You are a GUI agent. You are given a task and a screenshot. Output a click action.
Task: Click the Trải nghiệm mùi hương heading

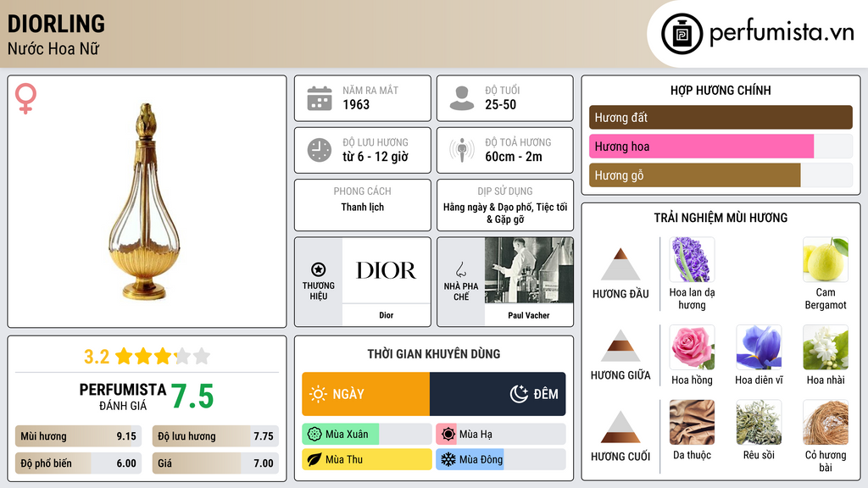click(721, 218)
